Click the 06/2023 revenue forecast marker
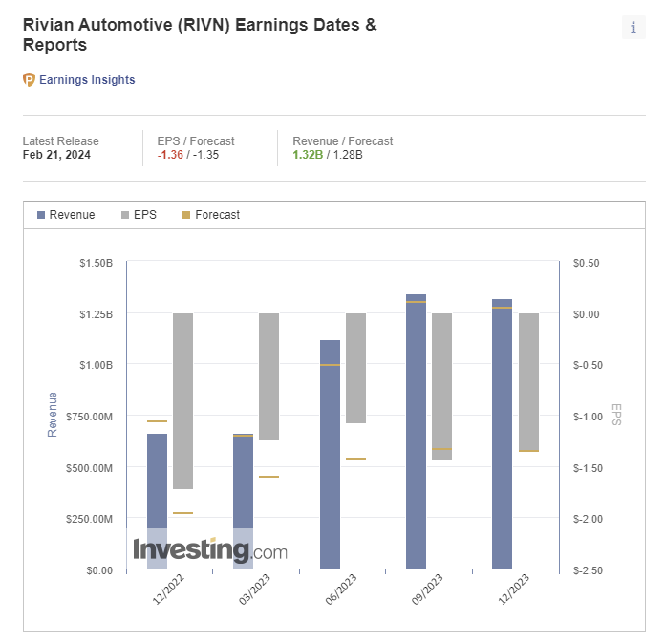The height and width of the screenshot is (644, 665). pyautogui.click(x=330, y=365)
